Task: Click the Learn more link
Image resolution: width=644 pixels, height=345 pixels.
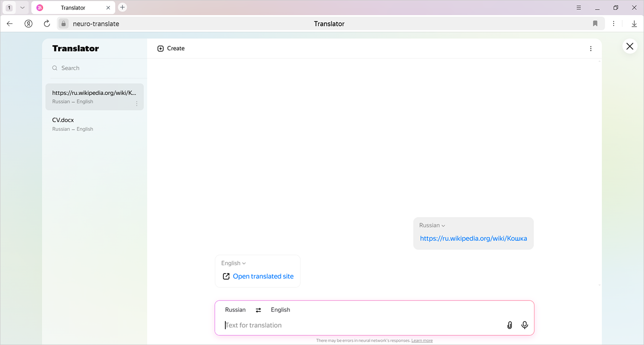Action: point(421,340)
